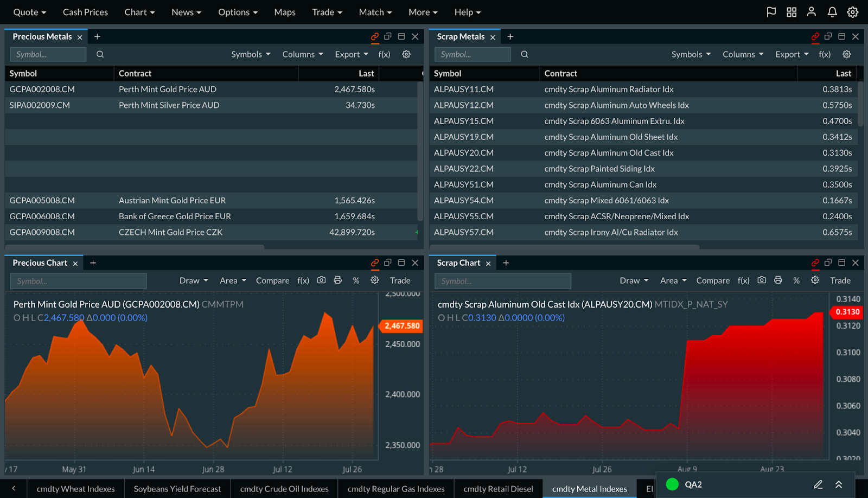Open the Quote menu dropdown
This screenshot has height=498, width=868.
click(x=30, y=12)
